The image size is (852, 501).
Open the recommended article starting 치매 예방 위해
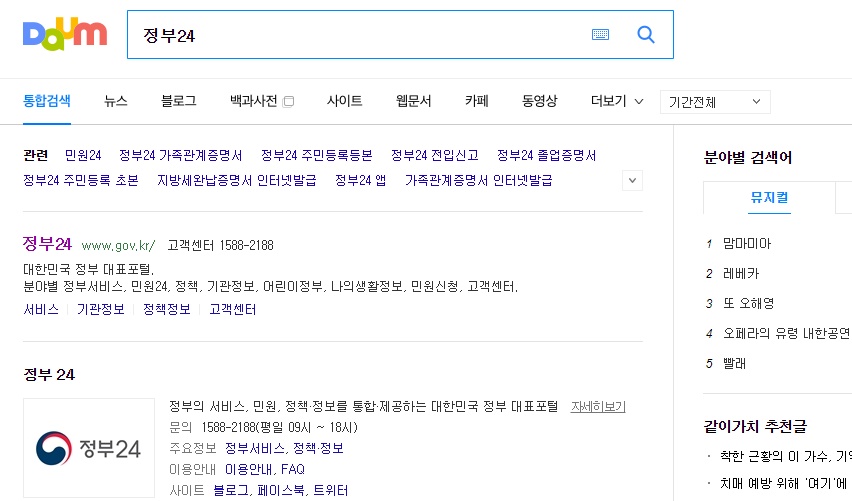[x=785, y=483]
